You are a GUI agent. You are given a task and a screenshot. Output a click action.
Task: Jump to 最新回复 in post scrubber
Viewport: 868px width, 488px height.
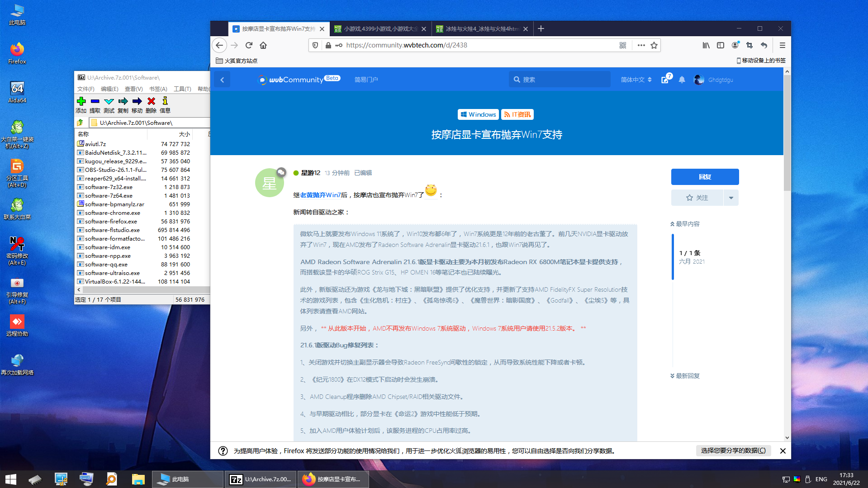point(685,376)
